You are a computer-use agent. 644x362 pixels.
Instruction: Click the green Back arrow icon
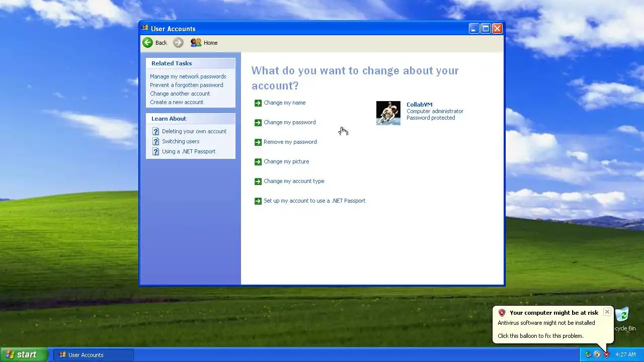(x=147, y=43)
